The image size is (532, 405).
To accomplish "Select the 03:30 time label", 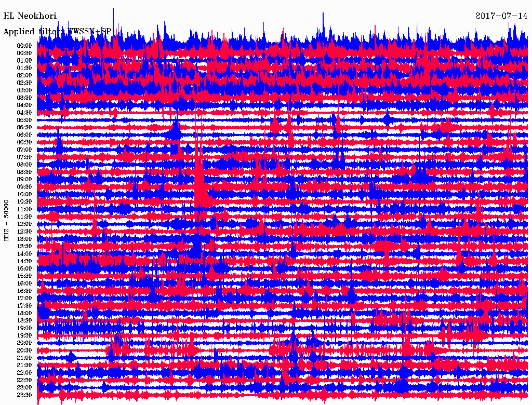I will (x=24, y=98).
